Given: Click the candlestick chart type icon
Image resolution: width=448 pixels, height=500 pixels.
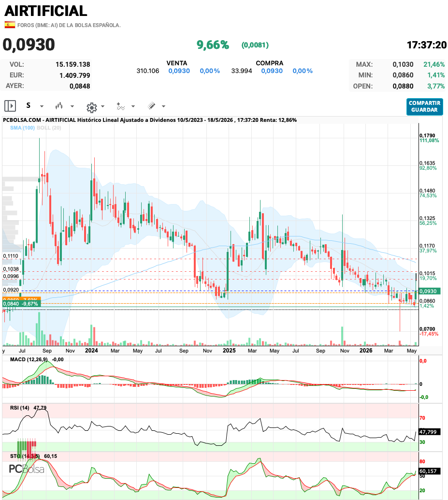Looking at the screenshot, I should pos(58,106).
